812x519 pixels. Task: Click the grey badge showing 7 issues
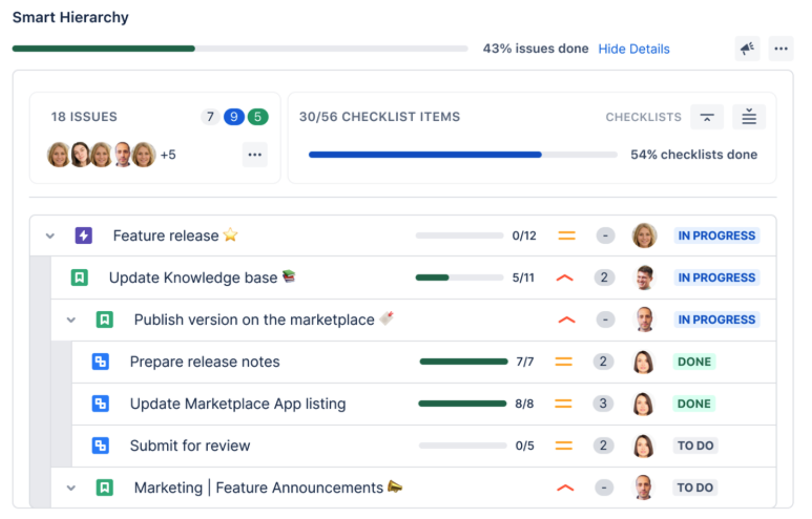coord(210,117)
